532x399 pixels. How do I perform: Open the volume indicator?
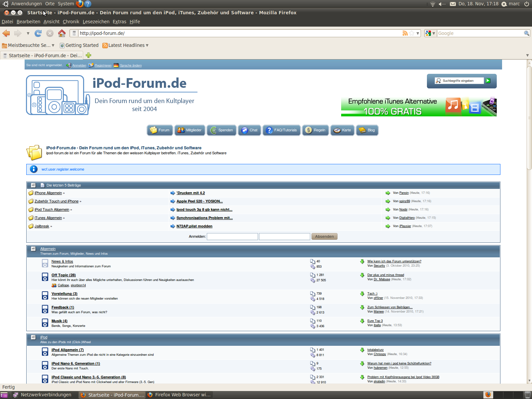(442, 4)
